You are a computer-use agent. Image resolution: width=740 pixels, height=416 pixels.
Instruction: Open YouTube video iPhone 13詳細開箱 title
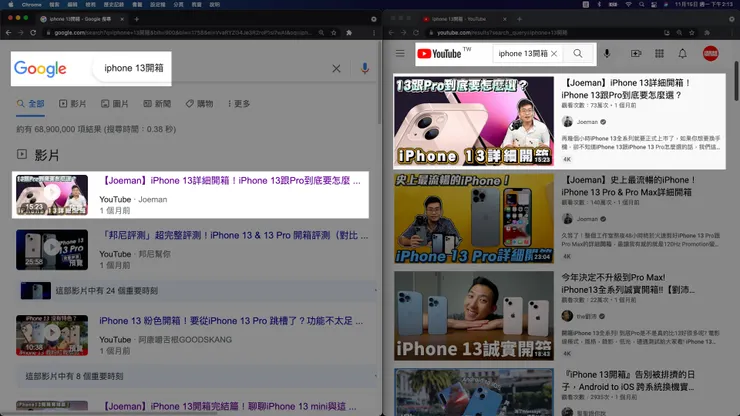click(x=626, y=89)
